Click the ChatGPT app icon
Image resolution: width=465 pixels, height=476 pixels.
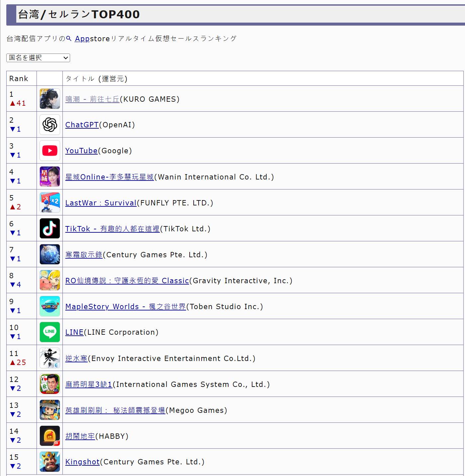pos(50,125)
